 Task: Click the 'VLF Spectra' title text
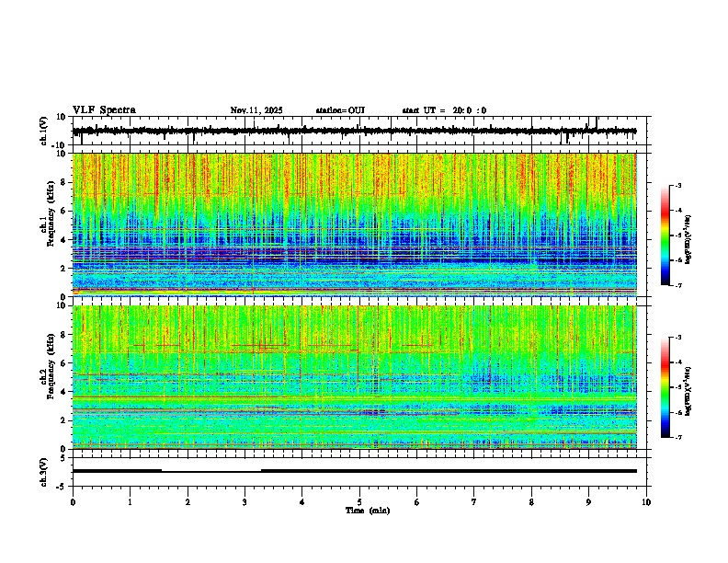click(x=104, y=110)
